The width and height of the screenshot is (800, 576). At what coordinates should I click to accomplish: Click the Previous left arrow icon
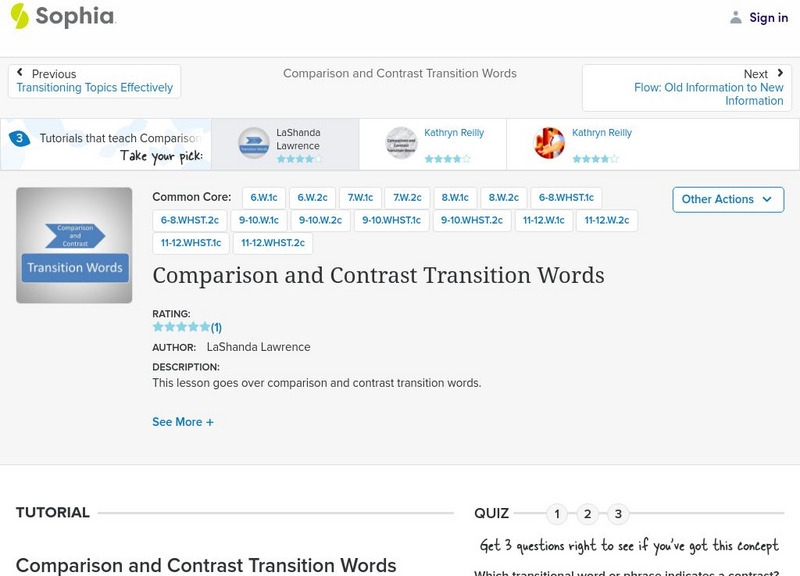20,72
